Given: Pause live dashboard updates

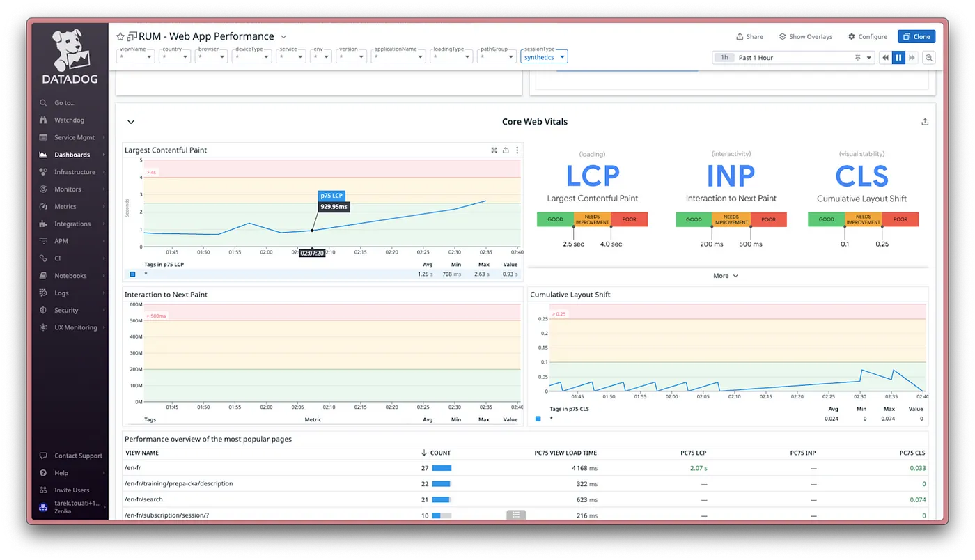Looking at the screenshot, I should coord(898,57).
